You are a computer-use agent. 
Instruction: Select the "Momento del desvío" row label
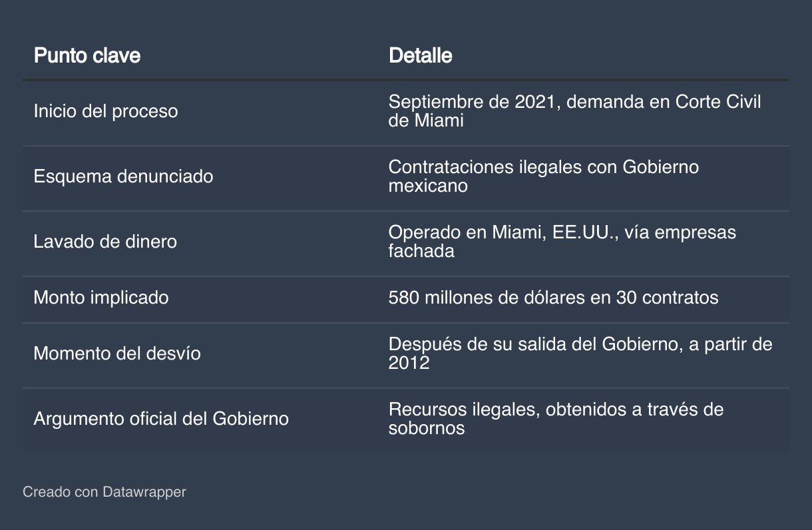(116, 354)
